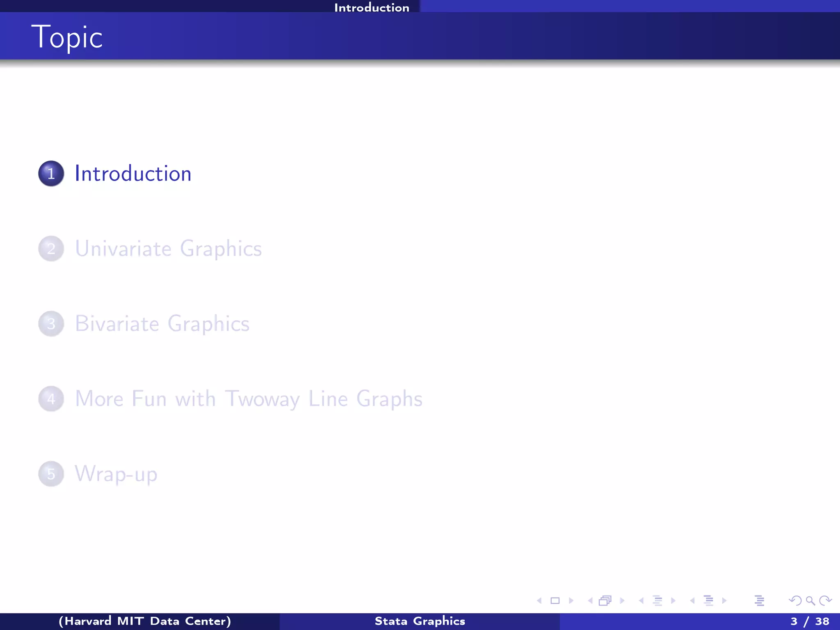The width and height of the screenshot is (840, 630).
Task: Go back using the undo arrow icon
Action: point(795,600)
